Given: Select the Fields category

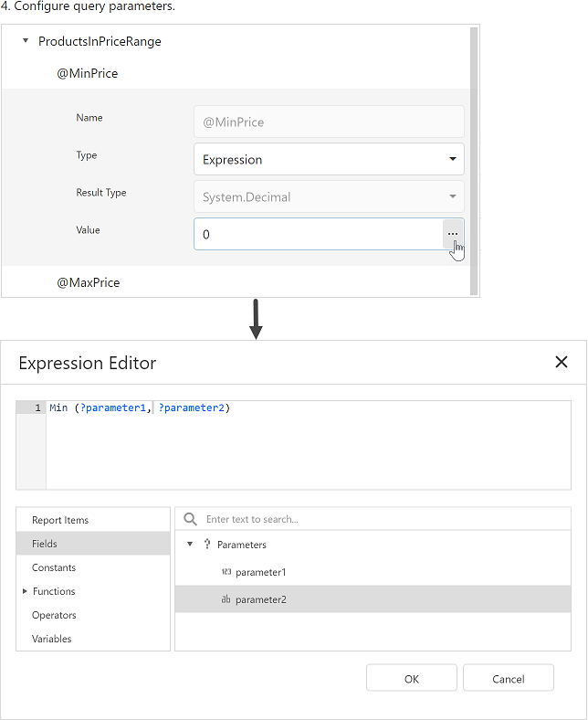Looking at the screenshot, I should coord(45,544).
